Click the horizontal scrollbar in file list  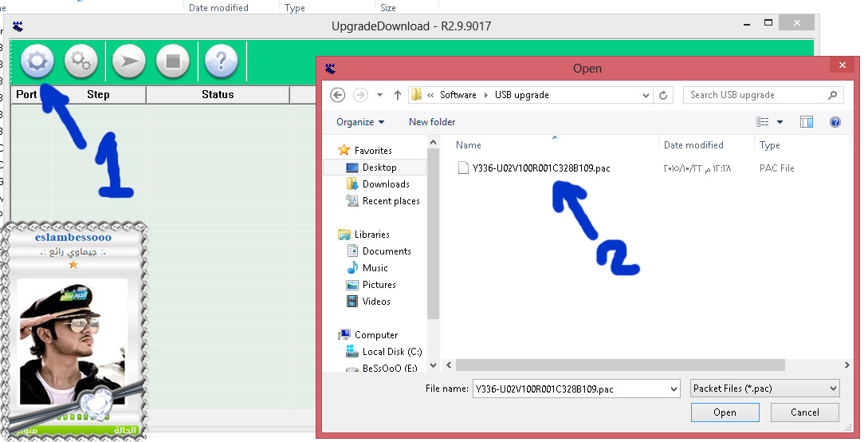point(620,365)
